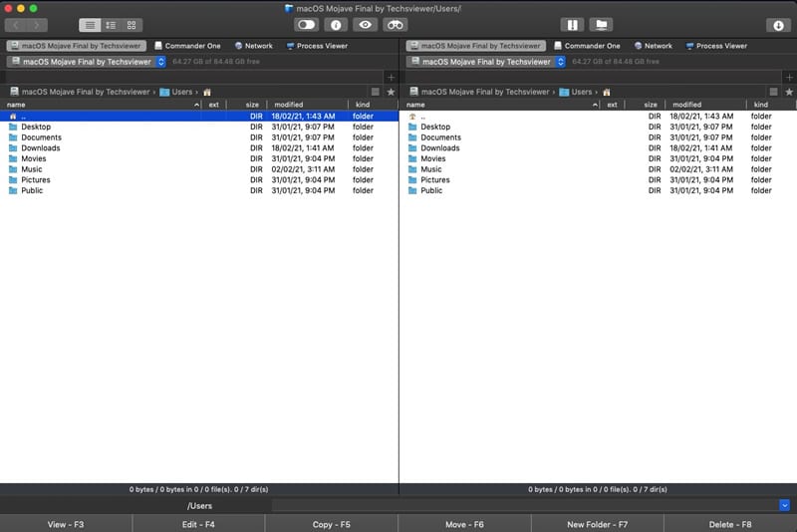The width and height of the screenshot is (797, 532).
Task: Select Music folder in right pane
Action: pos(599,169)
